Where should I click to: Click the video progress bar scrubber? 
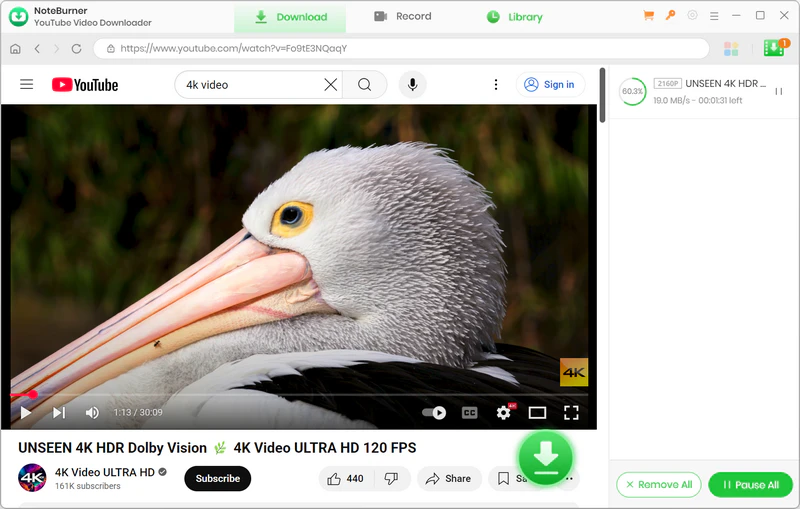pos(33,395)
